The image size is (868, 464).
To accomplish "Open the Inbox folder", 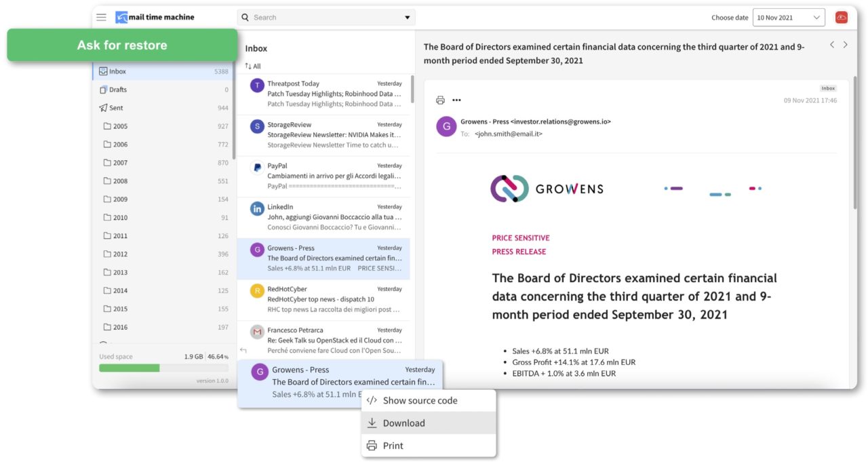I will [163, 71].
